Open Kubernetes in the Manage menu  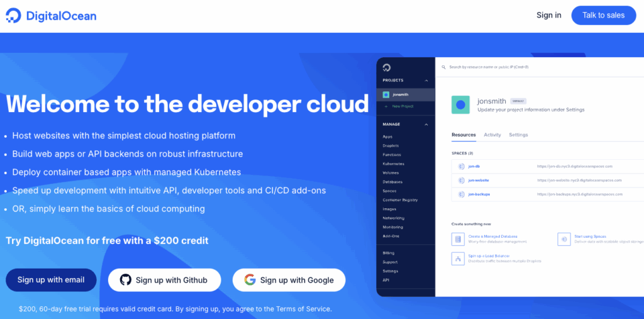tap(393, 164)
